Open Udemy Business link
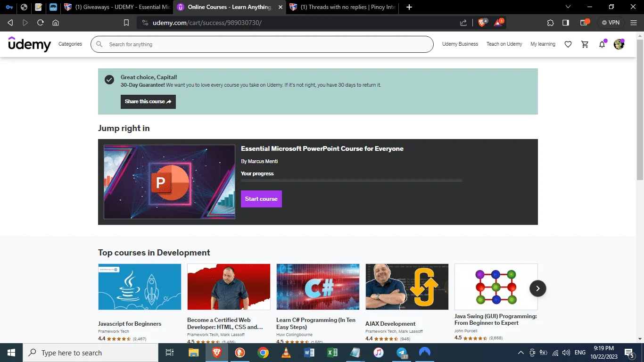 460,44
